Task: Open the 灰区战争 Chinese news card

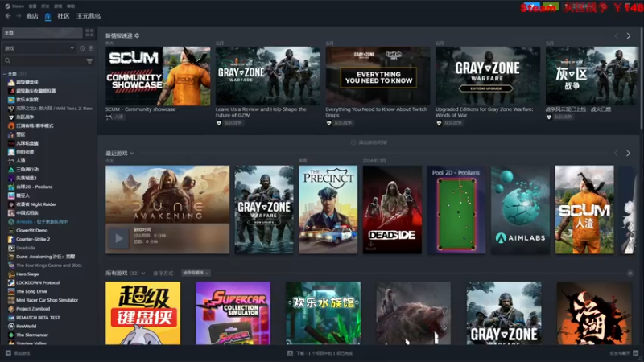Action: (x=592, y=76)
